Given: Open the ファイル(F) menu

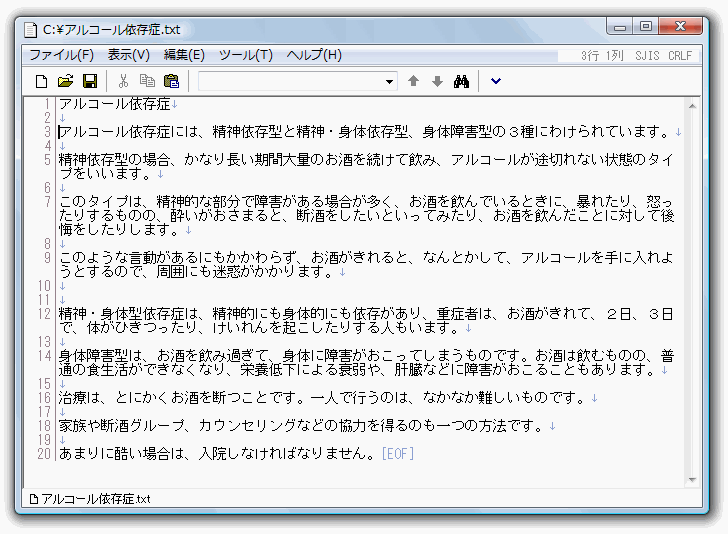Looking at the screenshot, I should tap(61, 55).
